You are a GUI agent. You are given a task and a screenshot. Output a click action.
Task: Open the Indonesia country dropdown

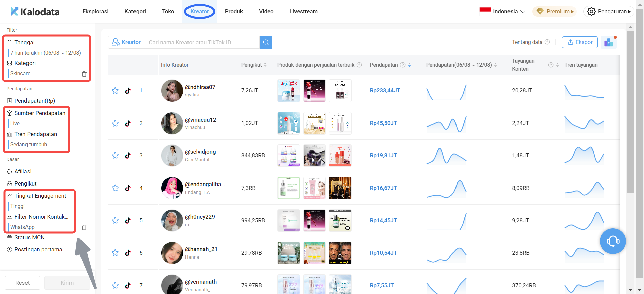click(502, 11)
